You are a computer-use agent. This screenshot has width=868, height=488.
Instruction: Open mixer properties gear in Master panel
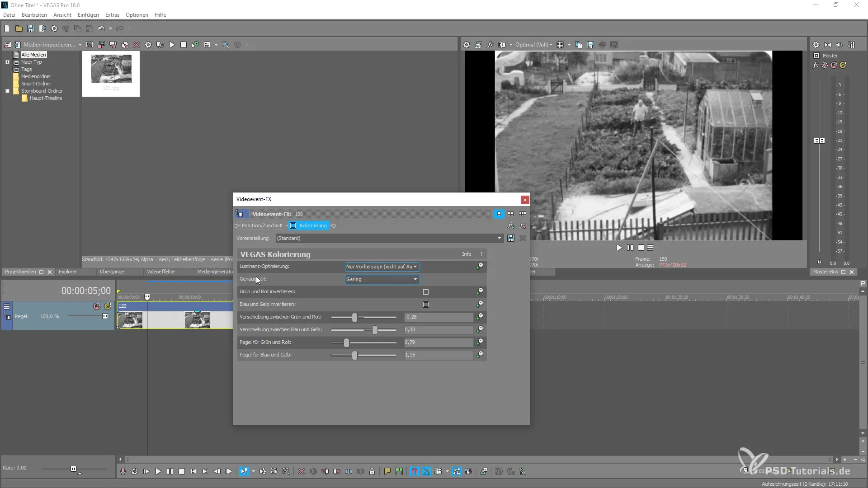816,45
